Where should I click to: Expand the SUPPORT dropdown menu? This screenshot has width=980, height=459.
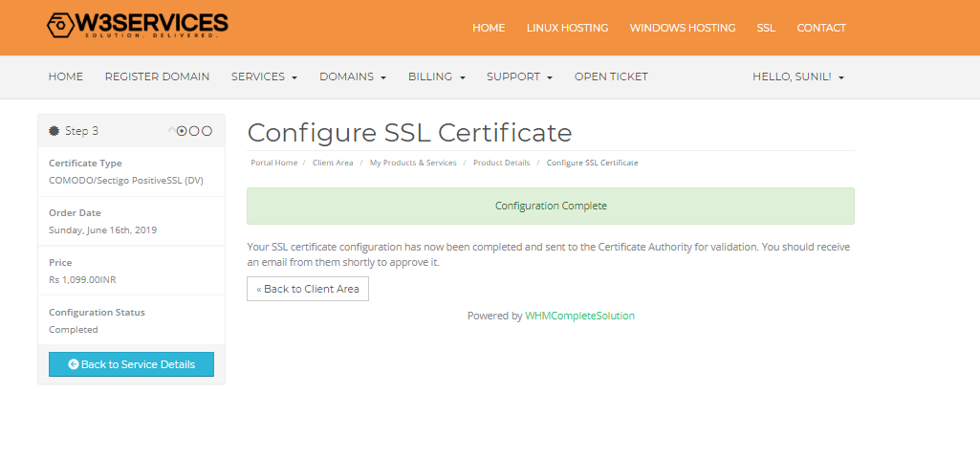[x=519, y=76]
